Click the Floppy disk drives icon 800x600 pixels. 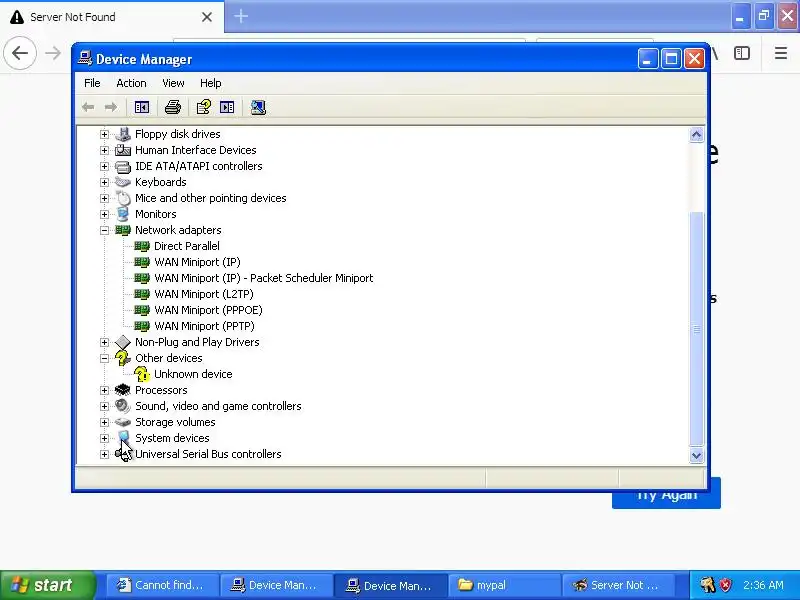122,134
